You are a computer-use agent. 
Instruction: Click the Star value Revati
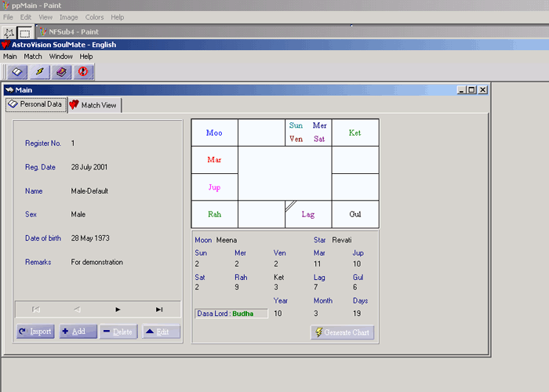(x=342, y=240)
